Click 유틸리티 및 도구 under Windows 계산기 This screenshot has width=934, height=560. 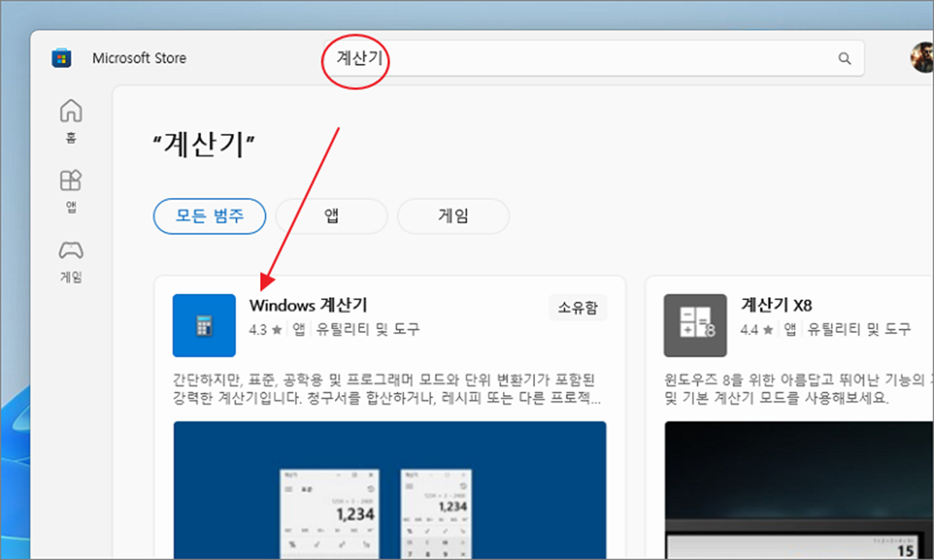pos(368,329)
